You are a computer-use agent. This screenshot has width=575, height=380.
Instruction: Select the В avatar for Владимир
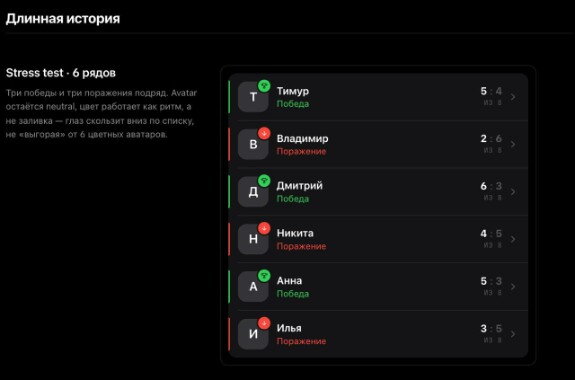pos(253,145)
